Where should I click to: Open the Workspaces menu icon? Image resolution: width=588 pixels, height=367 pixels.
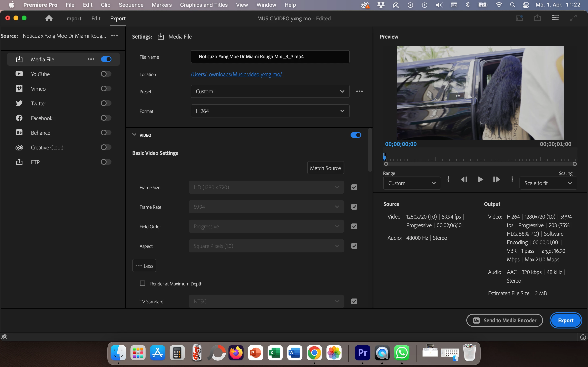[555, 18]
